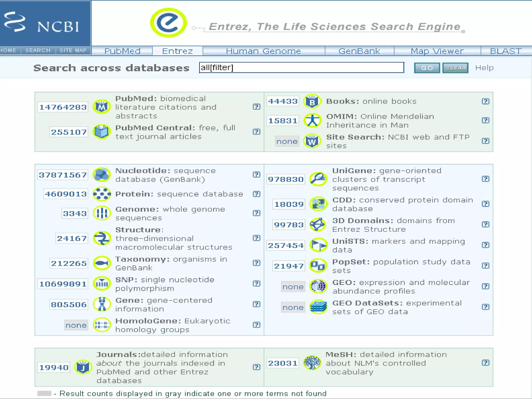Viewport: 532px width, 399px height.
Task: Open help for PubMed Central
Action: point(256,132)
